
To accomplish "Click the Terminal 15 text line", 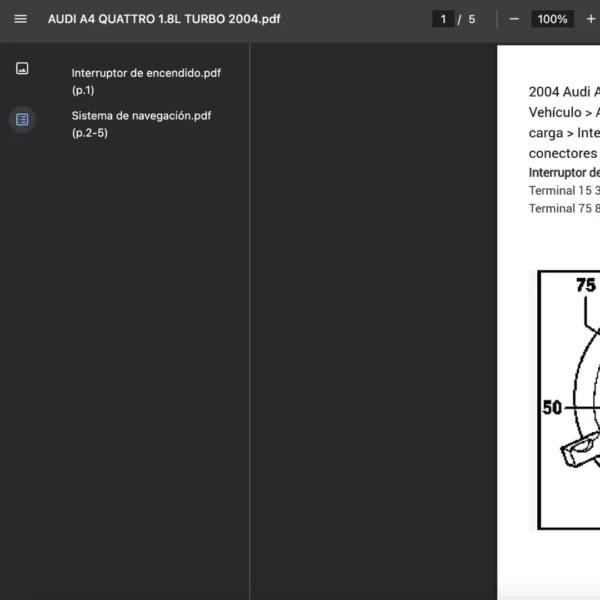I will tap(564, 190).
